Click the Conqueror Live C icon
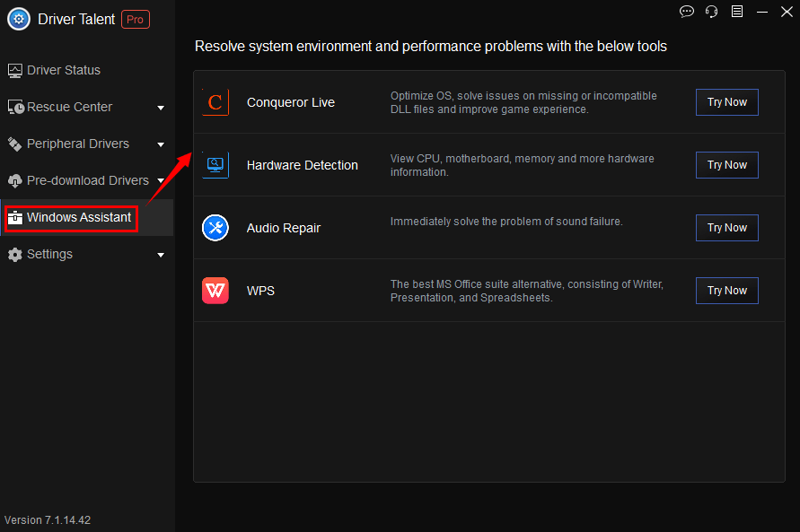The width and height of the screenshot is (800, 532). pyautogui.click(x=215, y=102)
